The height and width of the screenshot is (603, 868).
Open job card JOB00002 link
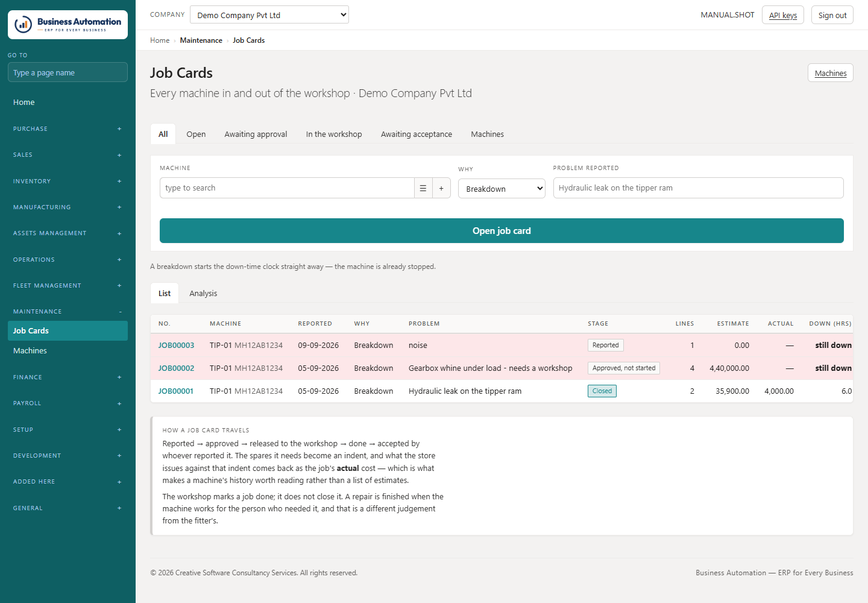tap(176, 368)
